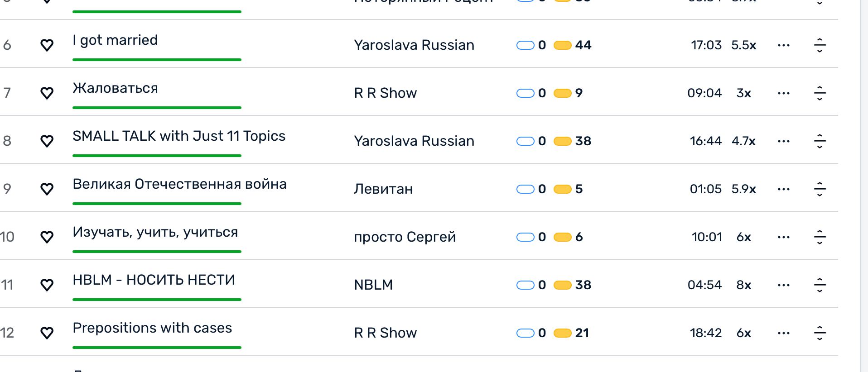Click progress bar under Изучать, учить, учиться
The height and width of the screenshot is (372, 868).
pos(157,252)
